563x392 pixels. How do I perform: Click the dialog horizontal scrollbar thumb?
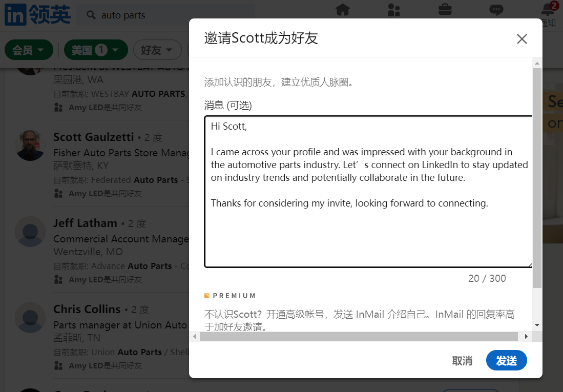pos(359,337)
